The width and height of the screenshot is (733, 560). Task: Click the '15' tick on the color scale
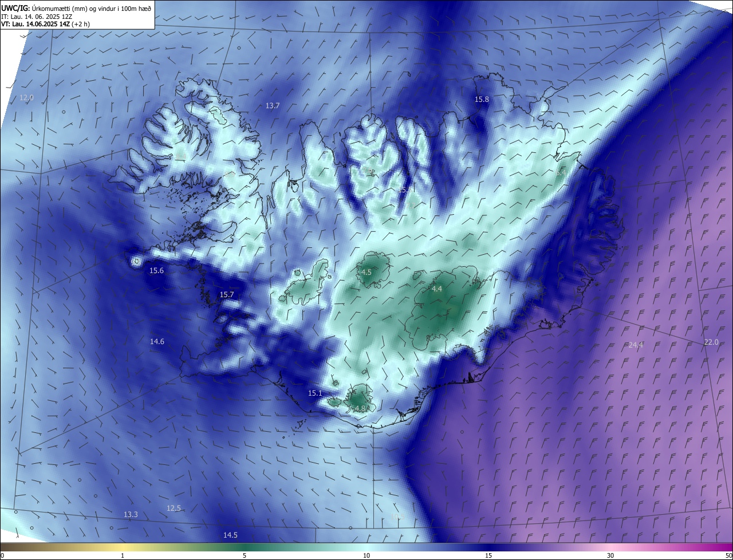pos(488,555)
